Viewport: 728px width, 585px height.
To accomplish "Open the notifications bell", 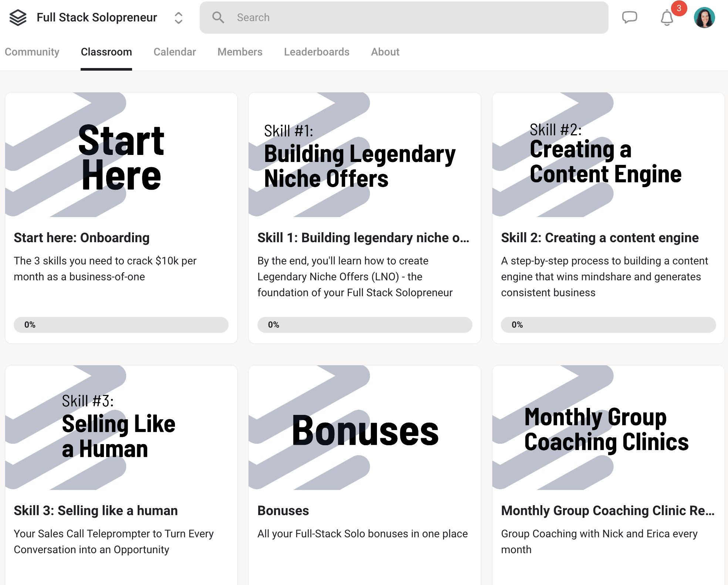I will (x=667, y=18).
